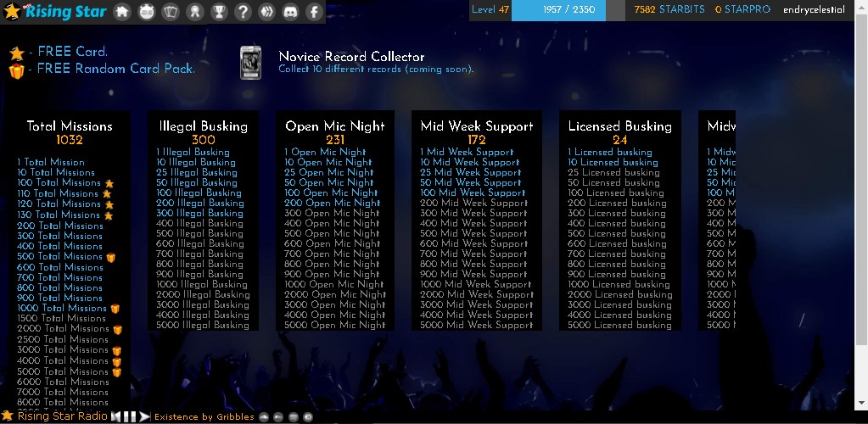Click the Novice Record Collector thumbnail
Image resolution: width=868 pixels, height=424 pixels.
250,63
